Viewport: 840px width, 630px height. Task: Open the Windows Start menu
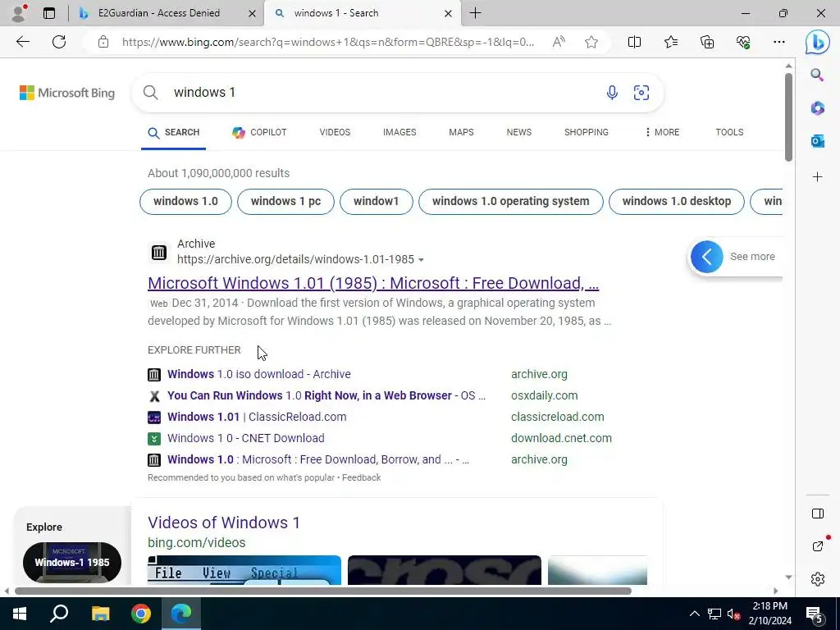click(20, 614)
